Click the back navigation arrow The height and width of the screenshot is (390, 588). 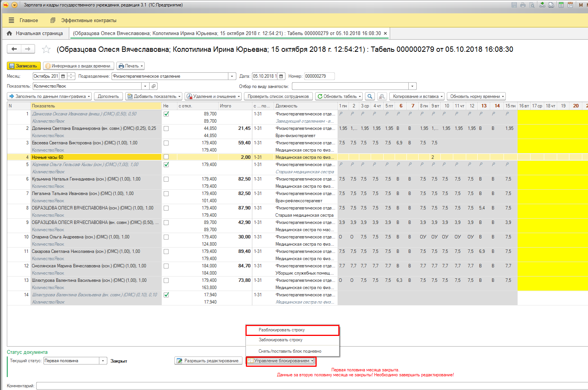click(x=14, y=49)
